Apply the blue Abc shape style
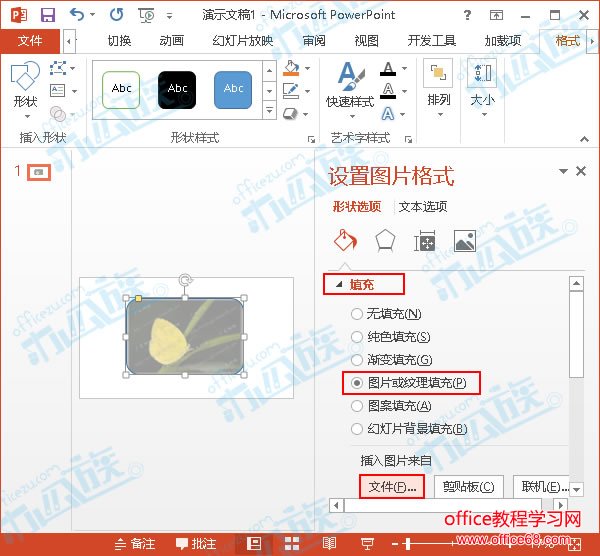This screenshot has width=600, height=556. [233, 90]
